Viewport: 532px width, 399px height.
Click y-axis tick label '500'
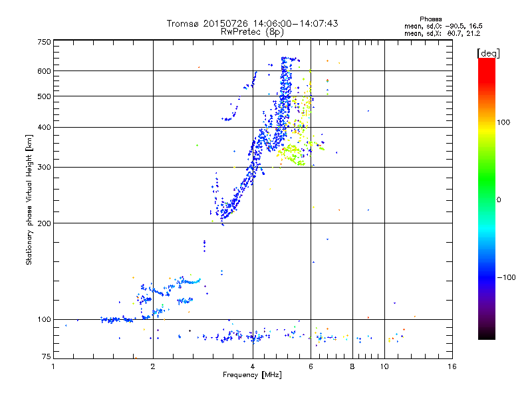coord(44,96)
